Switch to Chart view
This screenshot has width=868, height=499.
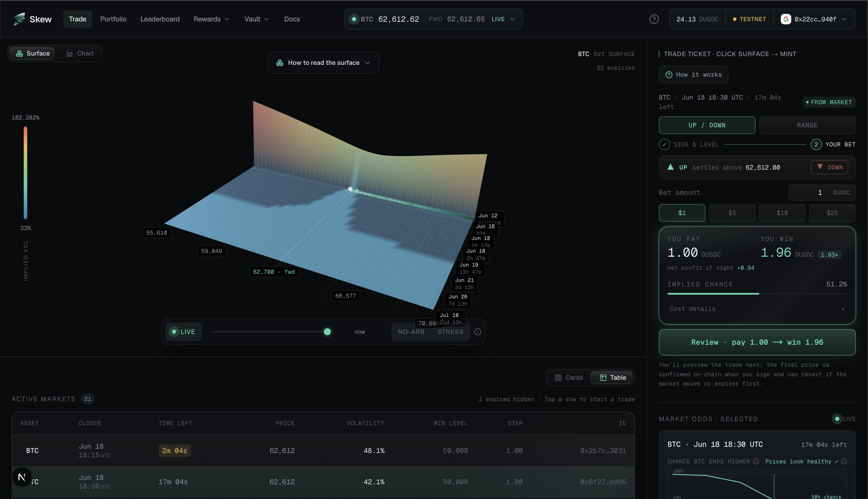80,54
